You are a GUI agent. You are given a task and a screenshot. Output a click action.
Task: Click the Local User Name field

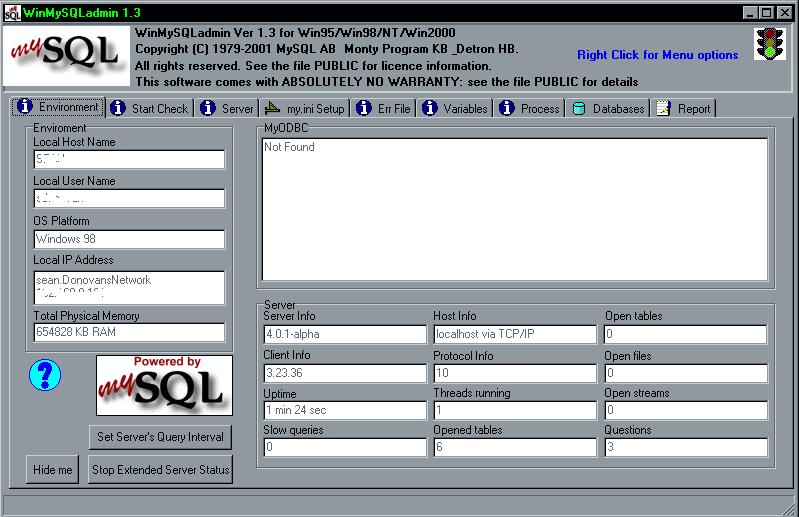(x=129, y=199)
